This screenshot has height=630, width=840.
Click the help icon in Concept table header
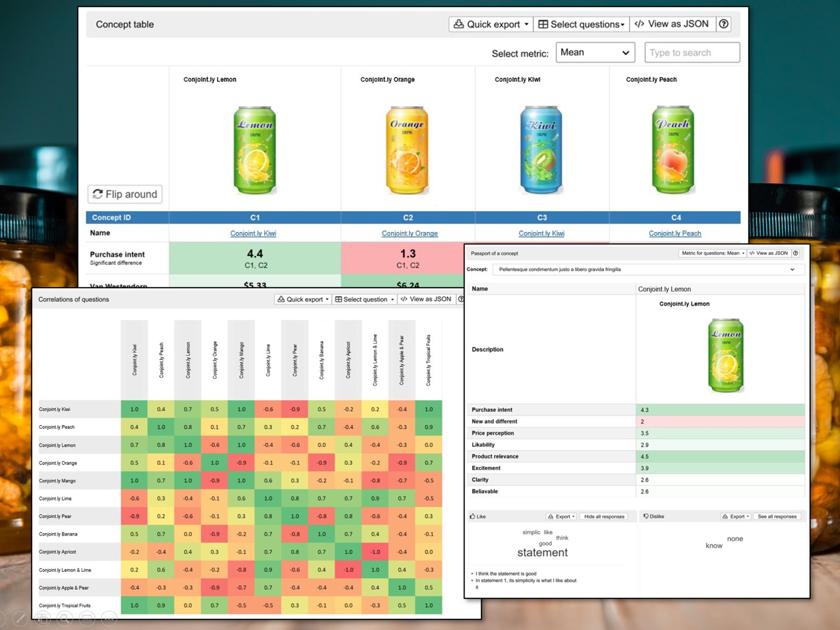724,24
